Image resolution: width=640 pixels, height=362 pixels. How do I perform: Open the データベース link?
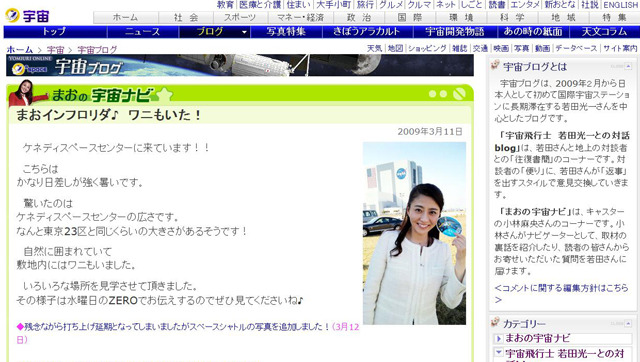tap(576, 48)
